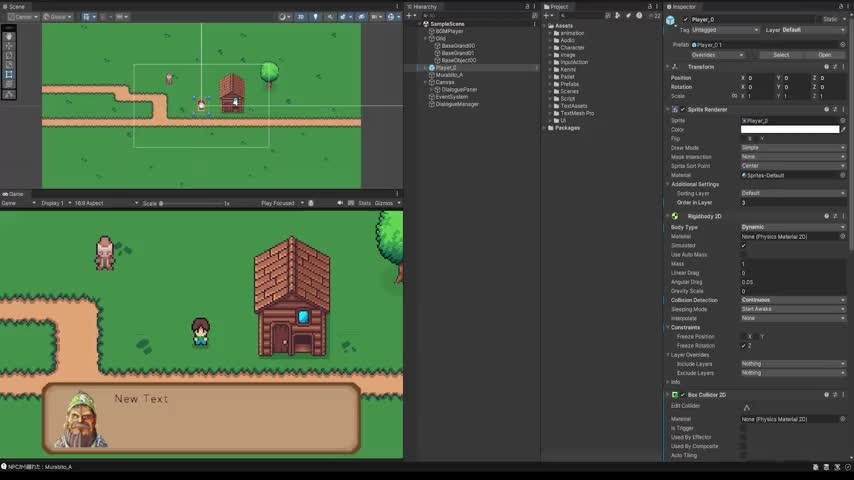Click the prefab Select button
Image resolution: width=854 pixels, height=480 pixels.
pyautogui.click(x=781, y=55)
